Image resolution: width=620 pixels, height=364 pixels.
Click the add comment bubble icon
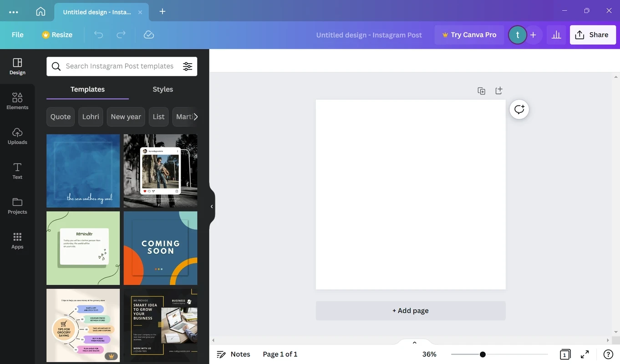click(519, 109)
